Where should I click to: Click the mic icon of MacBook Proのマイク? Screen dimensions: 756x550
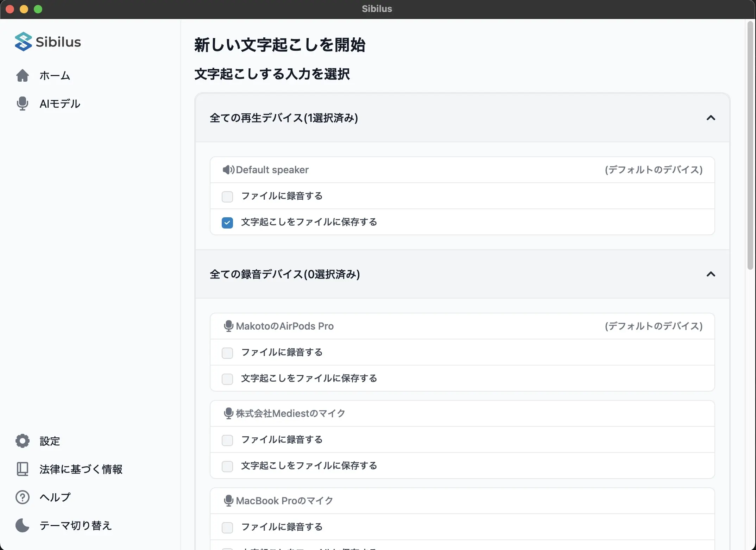[x=229, y=501]
